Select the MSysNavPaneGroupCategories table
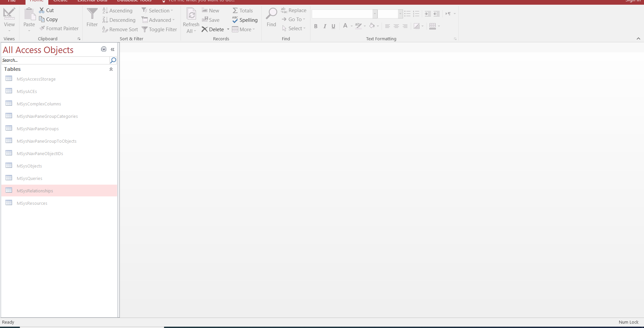Screen dimensions: 644x328 pyautogui.click(x=59, y=116)
